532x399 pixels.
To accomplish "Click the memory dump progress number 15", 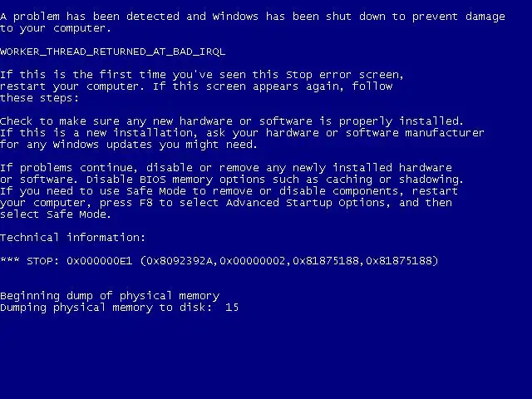I will click(232, 308).
